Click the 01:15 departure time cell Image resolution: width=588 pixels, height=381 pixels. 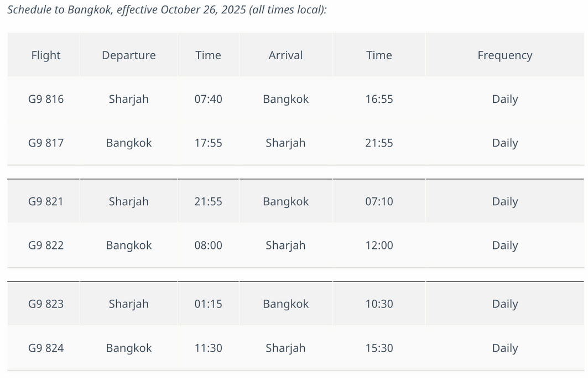click(208, 304)
